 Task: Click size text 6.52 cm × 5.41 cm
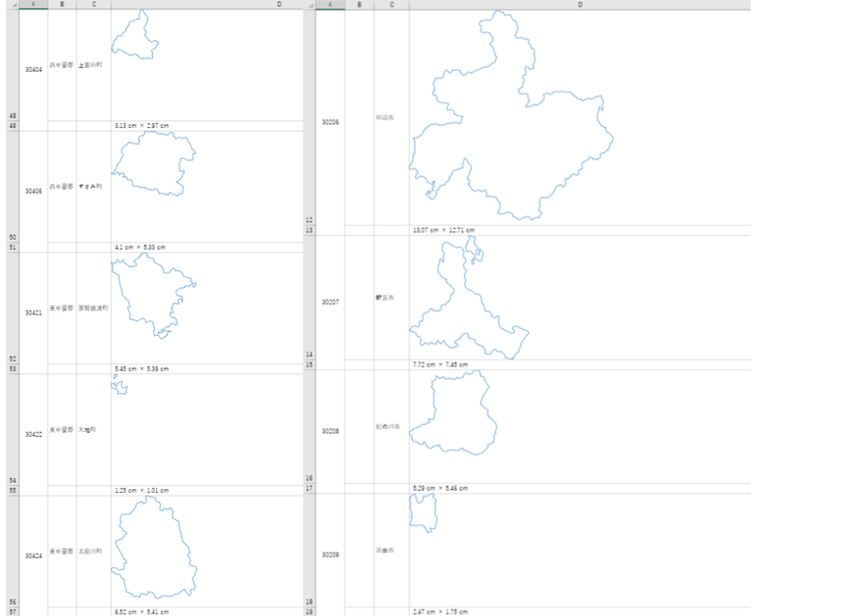(x=141, y=611)
